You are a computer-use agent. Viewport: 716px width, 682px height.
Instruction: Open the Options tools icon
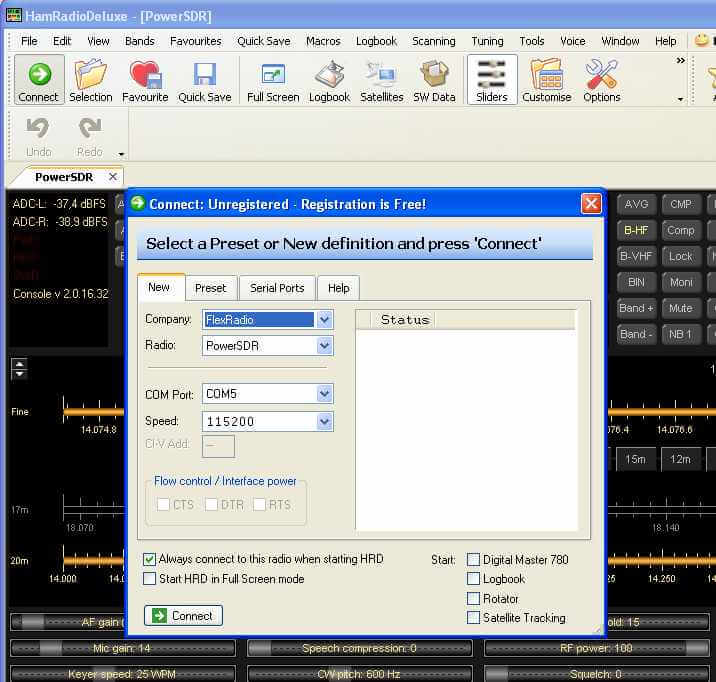pyautogui.click(x=601, y=80)
